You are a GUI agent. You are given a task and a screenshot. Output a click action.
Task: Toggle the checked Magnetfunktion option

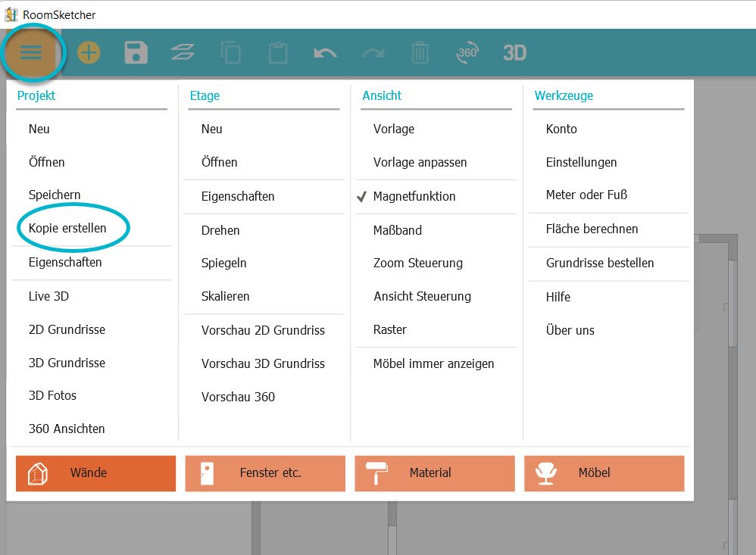coord(414,196)
